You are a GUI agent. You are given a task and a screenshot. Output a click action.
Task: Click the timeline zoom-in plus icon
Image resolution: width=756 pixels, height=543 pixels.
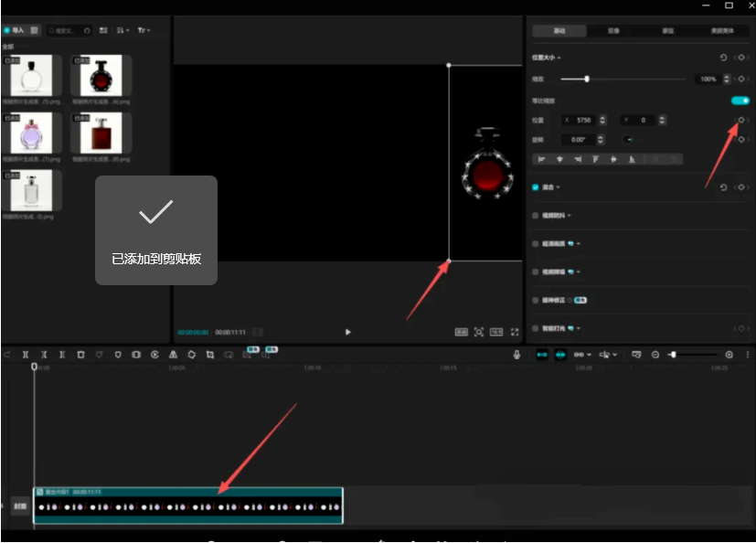(729, 355)
